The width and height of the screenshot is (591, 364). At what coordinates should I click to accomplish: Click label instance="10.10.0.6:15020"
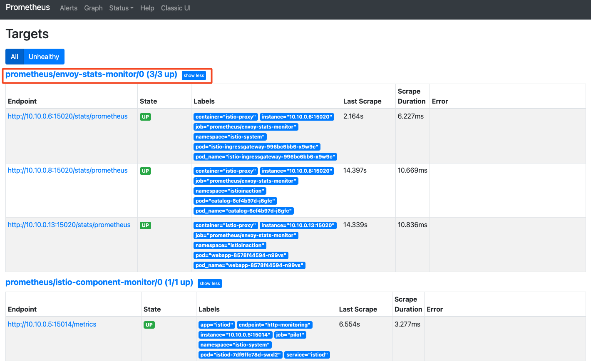click(297, 117)
